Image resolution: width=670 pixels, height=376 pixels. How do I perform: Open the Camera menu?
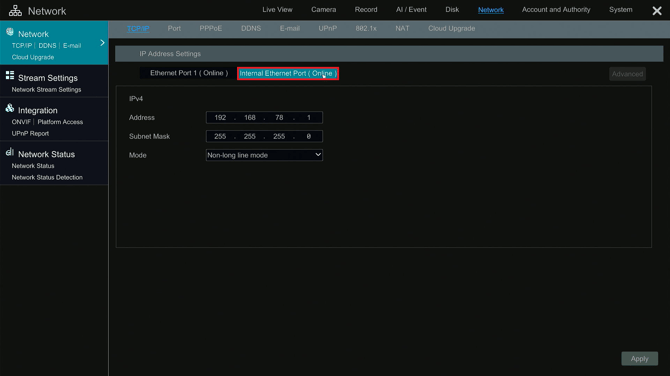pos(323,9)
